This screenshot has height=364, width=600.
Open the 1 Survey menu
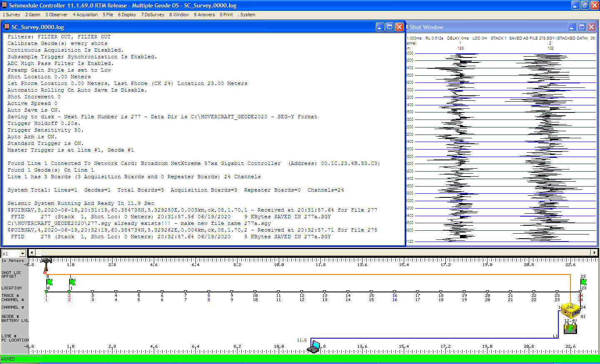pos(12,15)
